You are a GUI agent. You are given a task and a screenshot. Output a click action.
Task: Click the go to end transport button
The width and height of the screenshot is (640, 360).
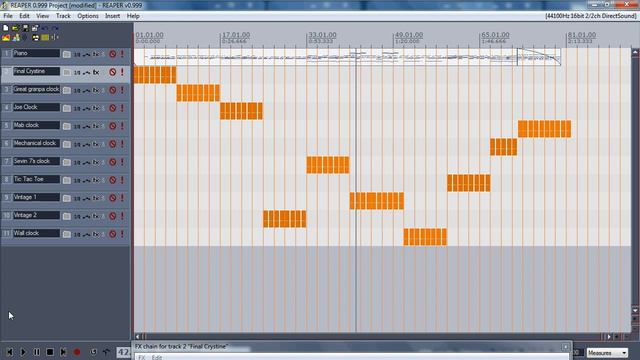click(63, 352)
